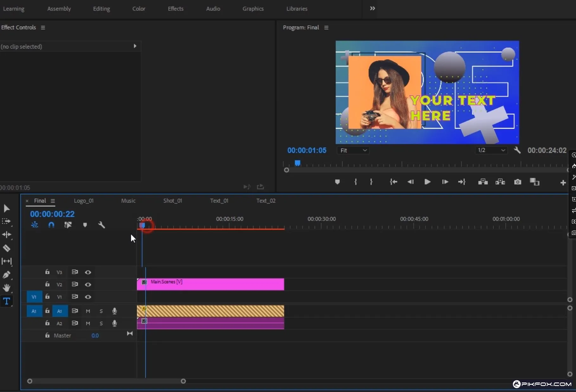Open Effect Controls panel menu

tap(43, 28)
